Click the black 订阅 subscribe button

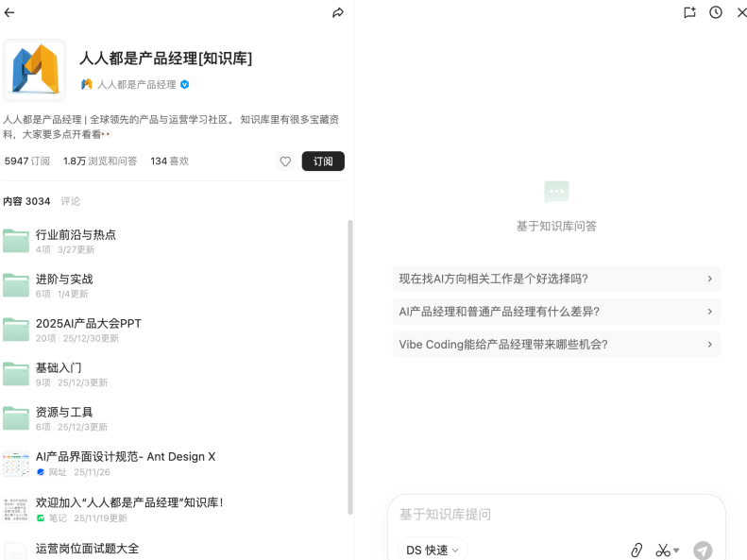(x=323, y=161)
